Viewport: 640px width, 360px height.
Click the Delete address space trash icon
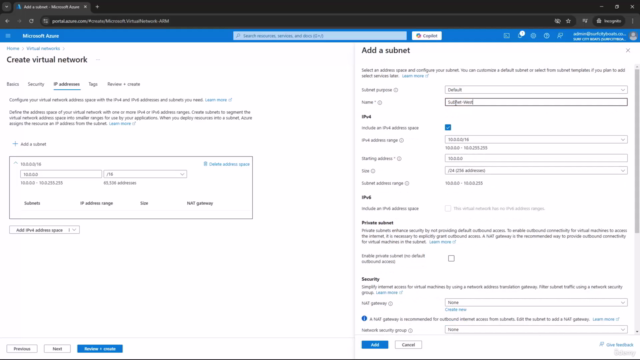tap(205, 164)
